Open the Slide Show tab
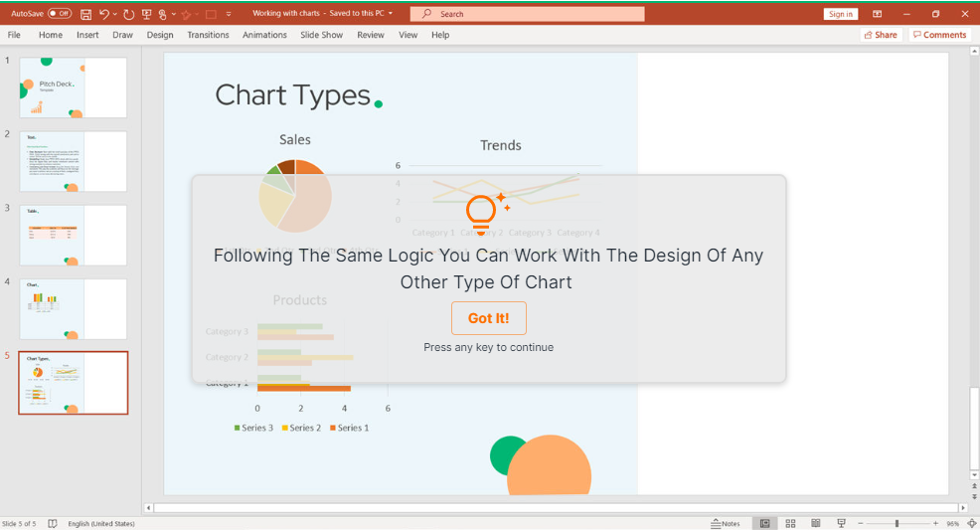 pos(321,35)
